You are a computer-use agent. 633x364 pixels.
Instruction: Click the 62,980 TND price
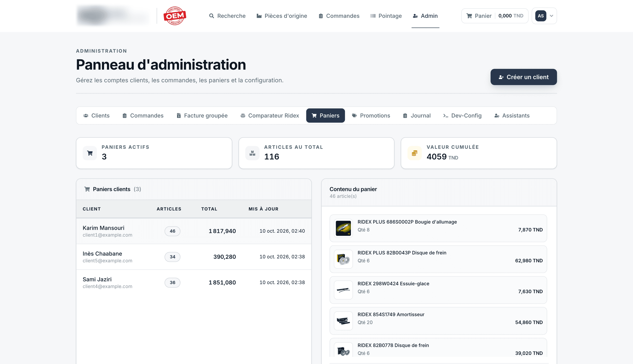[x=529, y=260]
